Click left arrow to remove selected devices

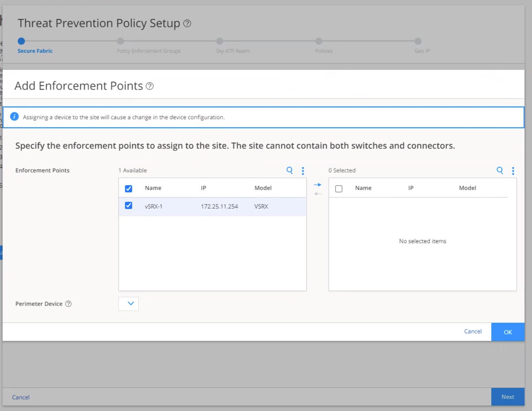point(318,194)
